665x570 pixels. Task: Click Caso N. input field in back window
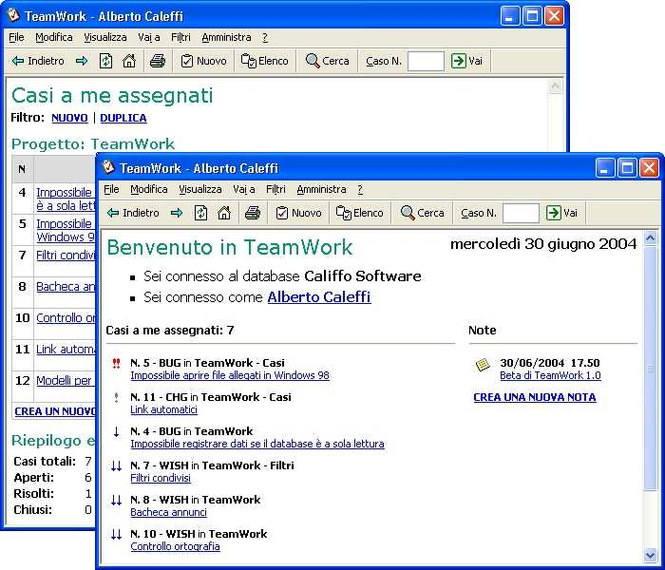pyautogui.click(x=426, y=61)
